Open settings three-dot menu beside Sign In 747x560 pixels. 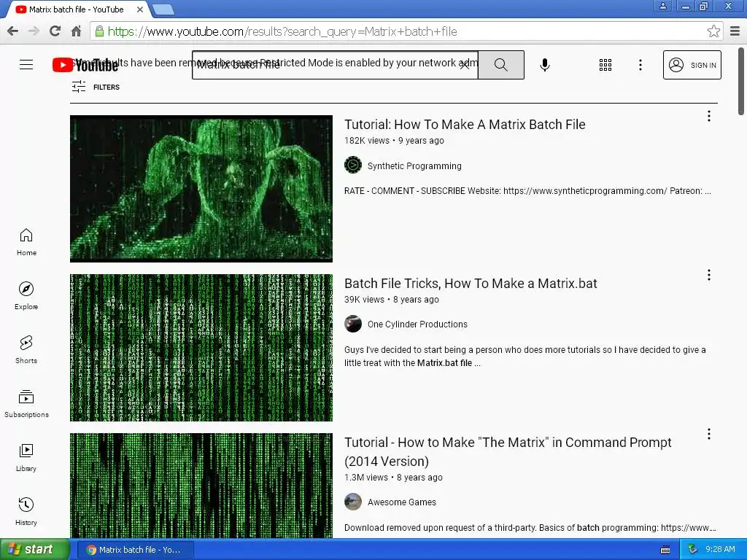coord(640,65)
